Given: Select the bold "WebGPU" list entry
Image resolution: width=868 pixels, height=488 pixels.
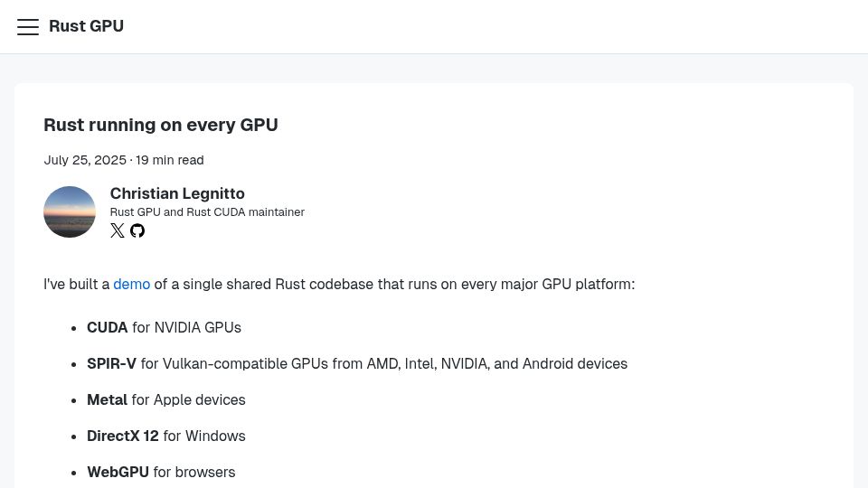Looking at the screenshot, I should (118, 472).
